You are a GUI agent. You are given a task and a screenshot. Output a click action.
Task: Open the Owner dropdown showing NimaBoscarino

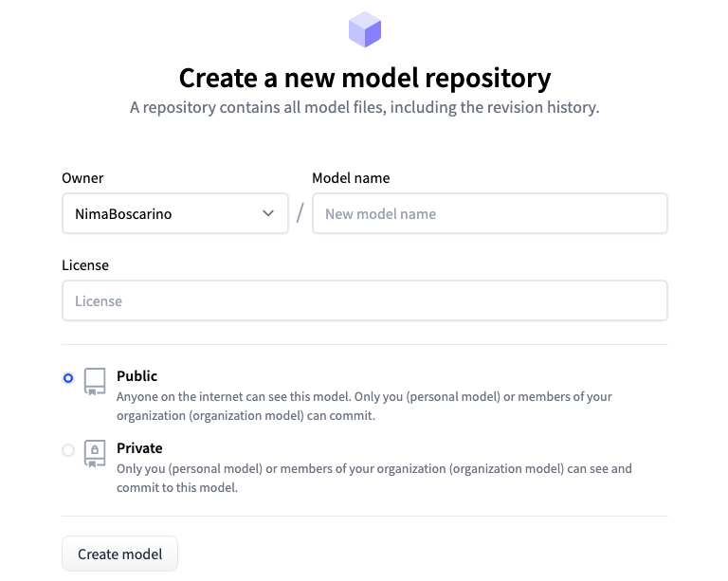(175, 213)
